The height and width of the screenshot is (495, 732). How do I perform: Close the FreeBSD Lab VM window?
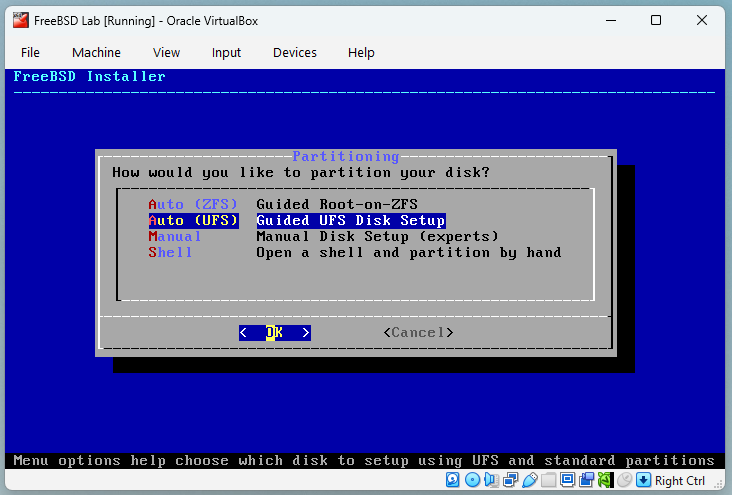702,20
